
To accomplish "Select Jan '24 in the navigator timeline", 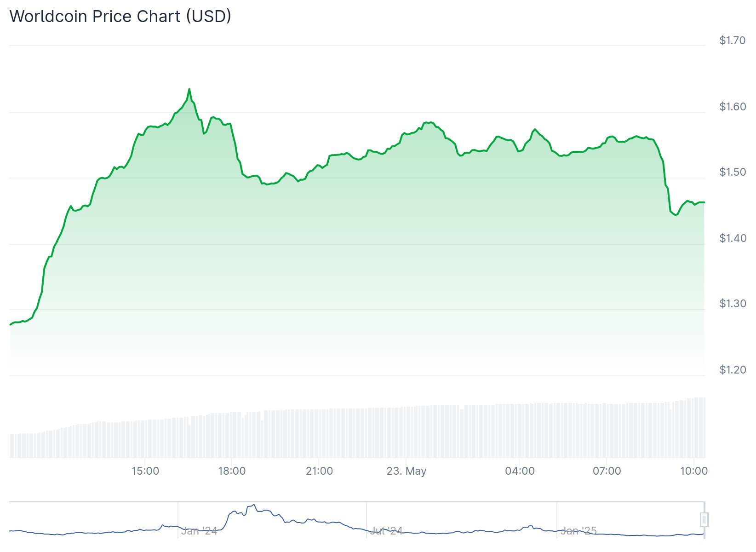I will [x=199, y=531].
